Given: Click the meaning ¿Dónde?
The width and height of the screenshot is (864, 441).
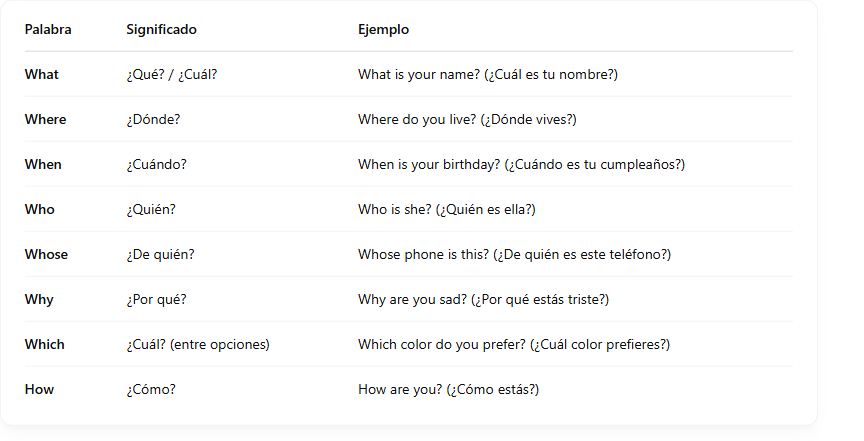Looking at the screenshot, I should (153, 120).
